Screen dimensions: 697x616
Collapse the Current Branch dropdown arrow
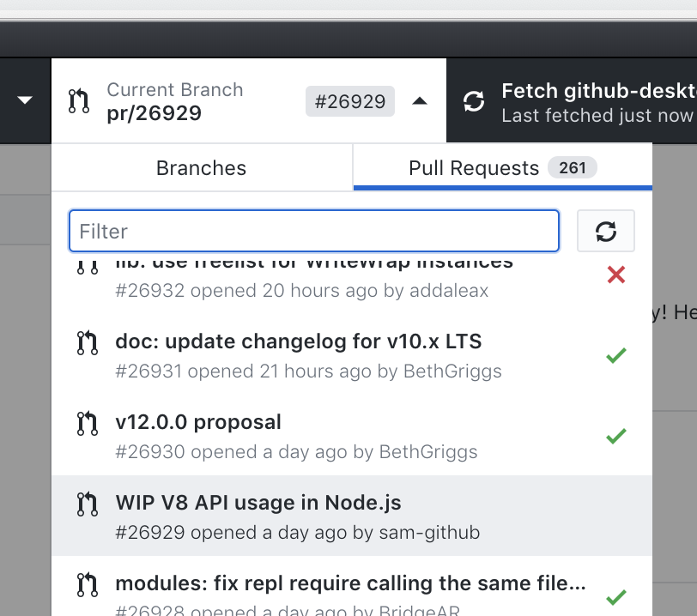(x=419, y=101)
